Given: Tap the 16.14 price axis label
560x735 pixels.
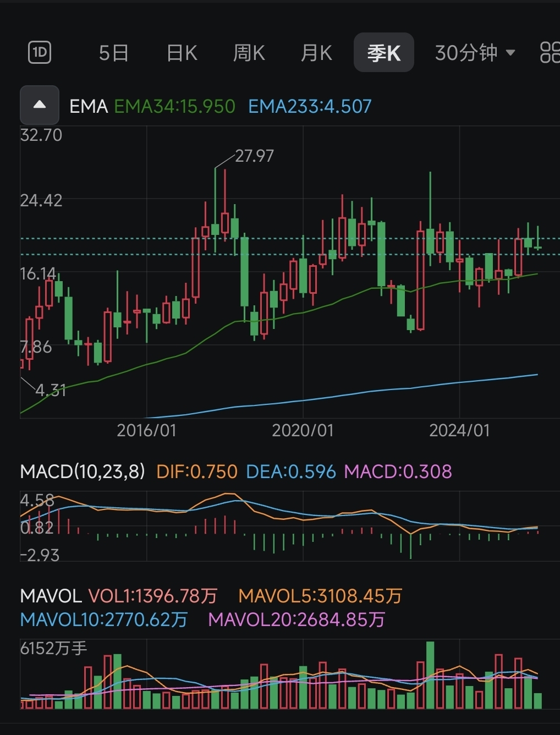Looking at the screenshot, I should (38, 273).
